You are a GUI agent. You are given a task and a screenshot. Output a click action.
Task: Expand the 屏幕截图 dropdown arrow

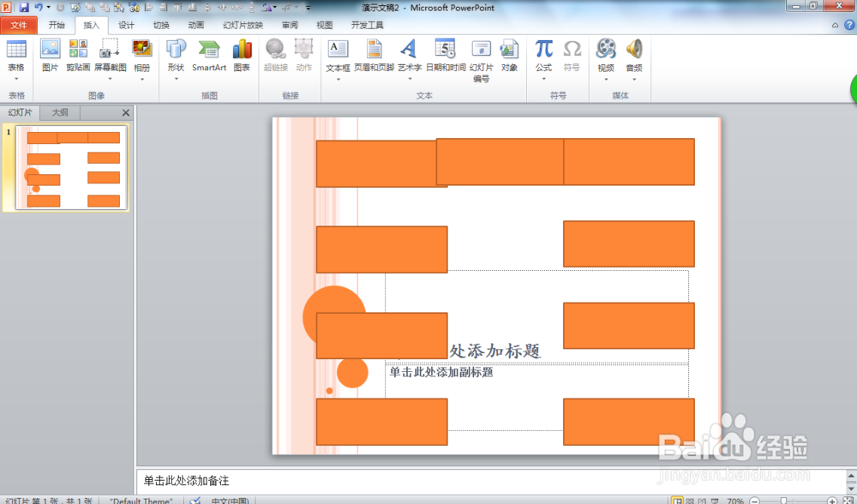[110, 79]
